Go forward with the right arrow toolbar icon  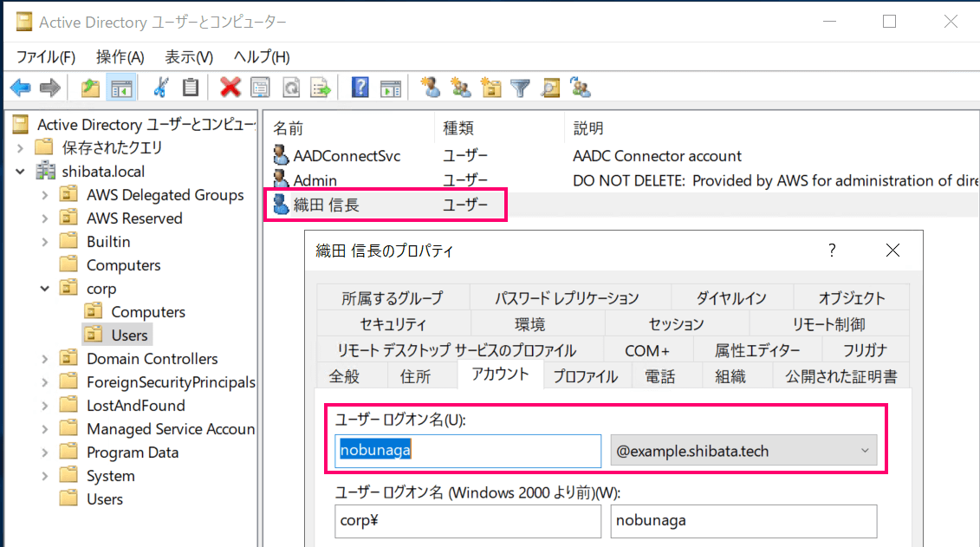coord(50,88)
